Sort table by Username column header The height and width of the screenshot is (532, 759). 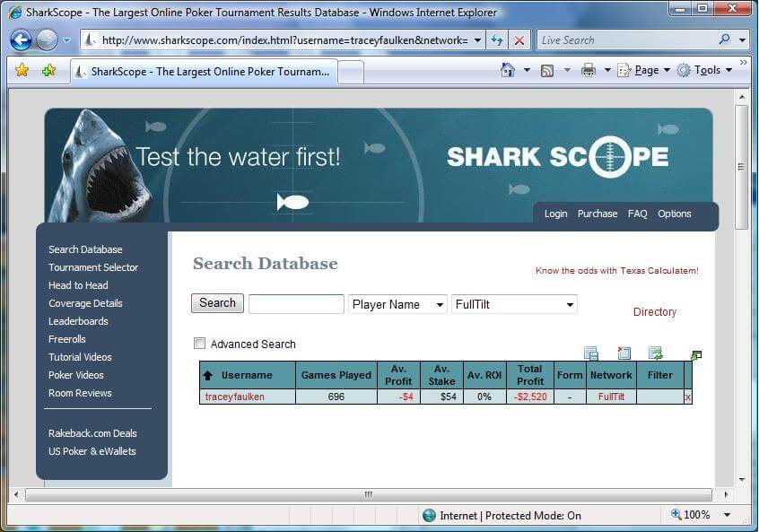[247, 375]
